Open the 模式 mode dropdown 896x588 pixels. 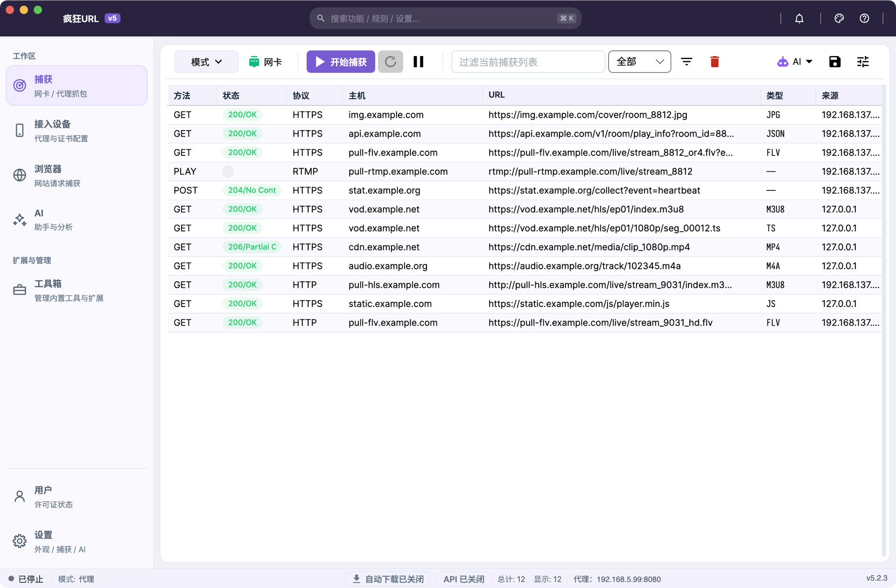click(x=206, y=62)
